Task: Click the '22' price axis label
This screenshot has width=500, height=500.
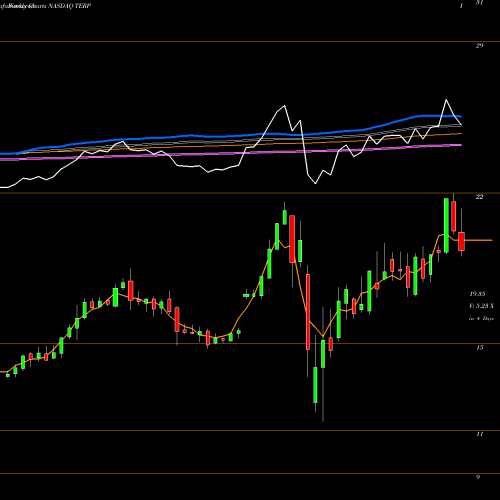Action: pyautogui.click(x=479, y=197)
